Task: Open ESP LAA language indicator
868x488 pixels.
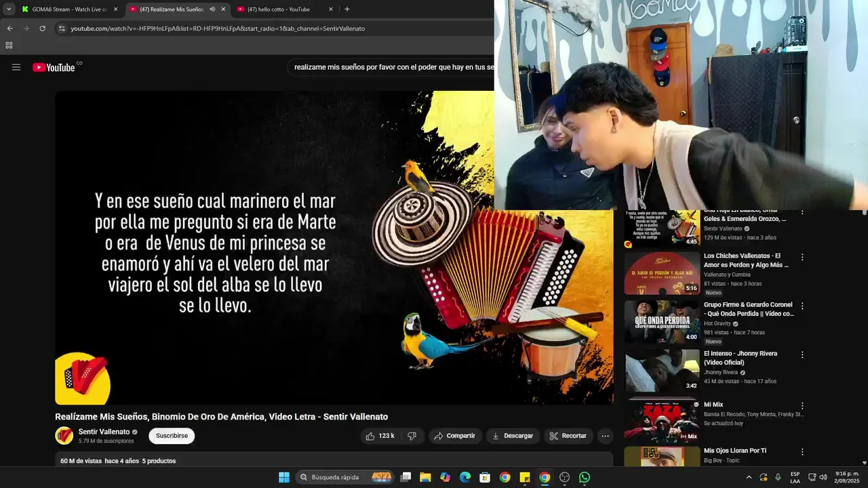Action: 795,477
